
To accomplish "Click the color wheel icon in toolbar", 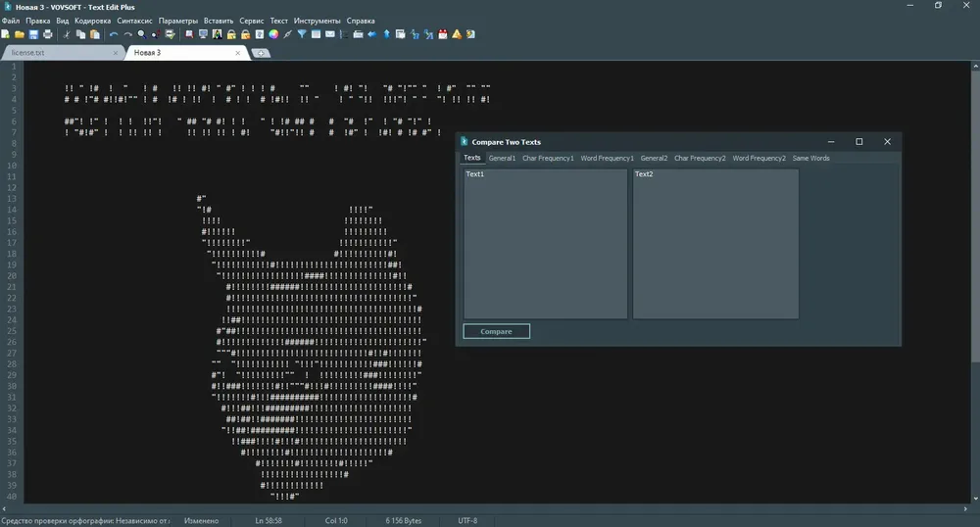I will point(273,34).
